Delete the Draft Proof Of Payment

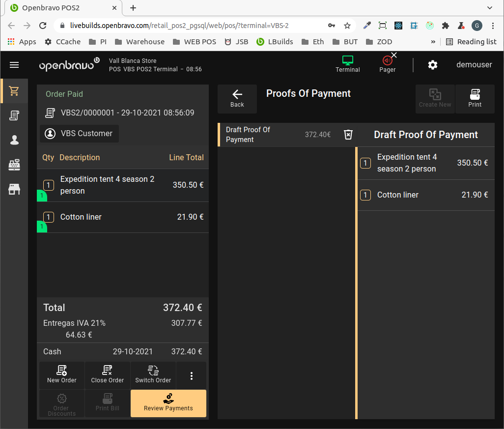click(x=348, y=135)
